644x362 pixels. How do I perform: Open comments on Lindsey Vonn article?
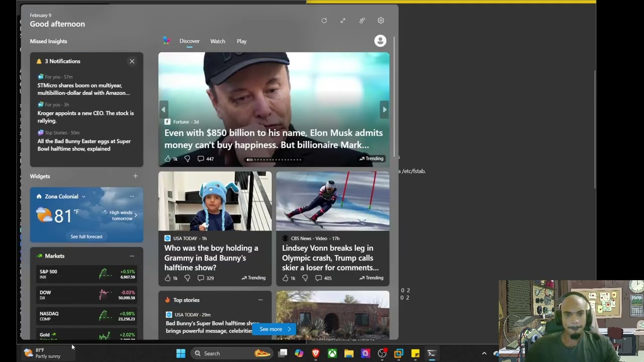pyautogui.click(x=324, y=278)
